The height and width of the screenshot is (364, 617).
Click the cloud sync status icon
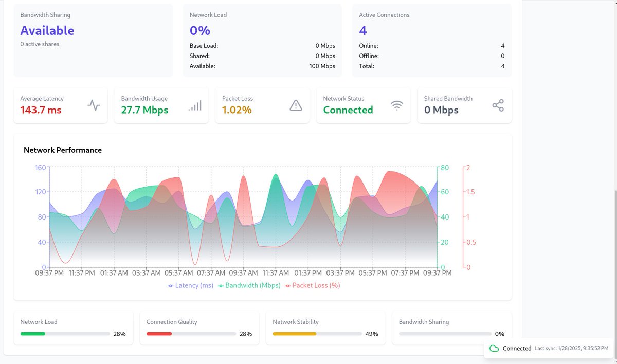click(x=494, y=348)
